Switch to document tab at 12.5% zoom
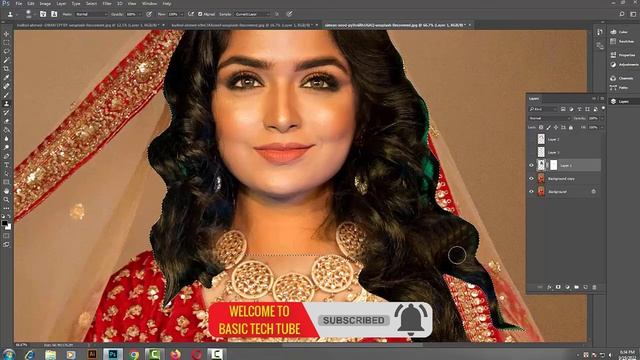Image resolution: width=640 pixels, height=360 pixels. pyautogui.click(x=89, y=25)
